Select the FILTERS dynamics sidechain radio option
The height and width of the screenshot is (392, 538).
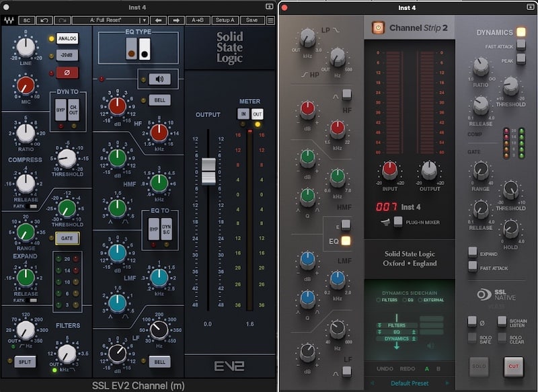[387, 300]
